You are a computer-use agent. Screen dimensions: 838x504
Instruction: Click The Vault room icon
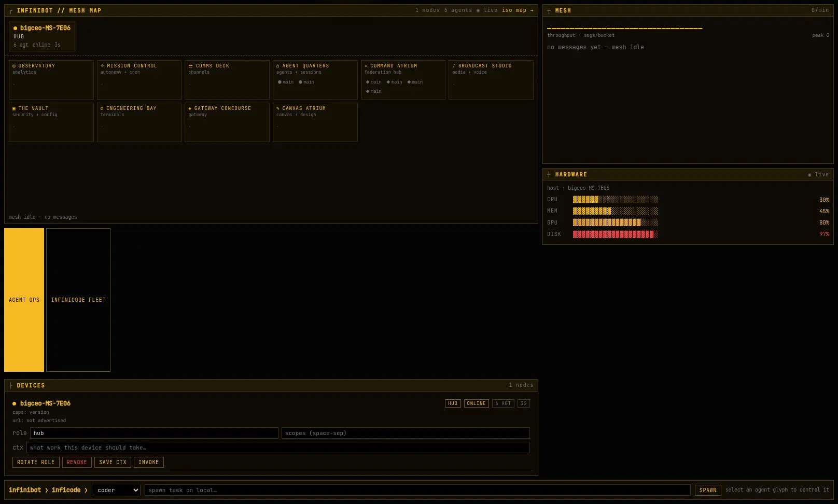(14, 108)
